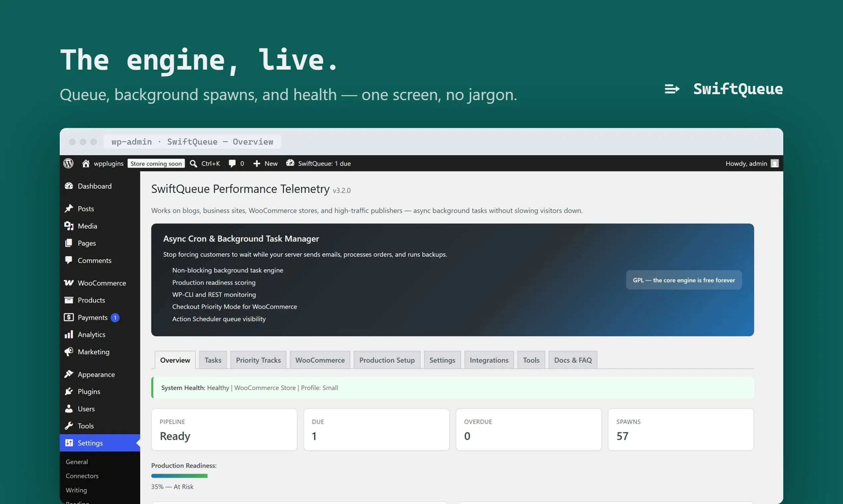Click the Analytics bar chart icon

69,335
